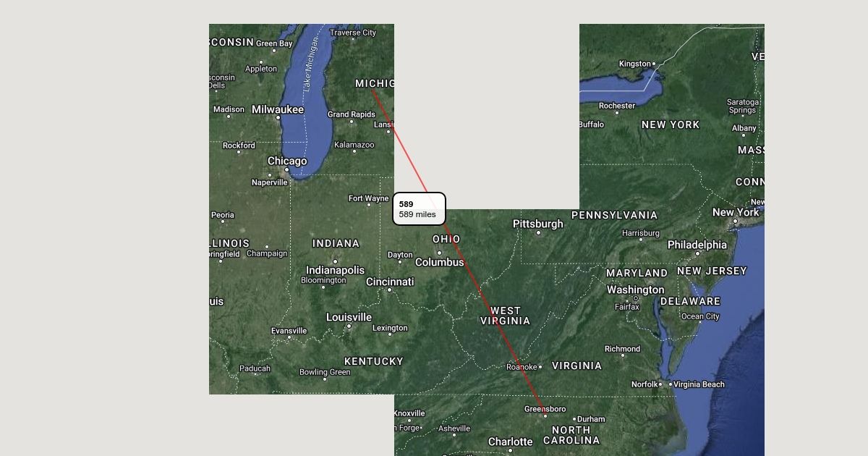Select the Washington capital marker
This screenshot has height=456, width=868.
pyautogui.click(x=636, y=298)
